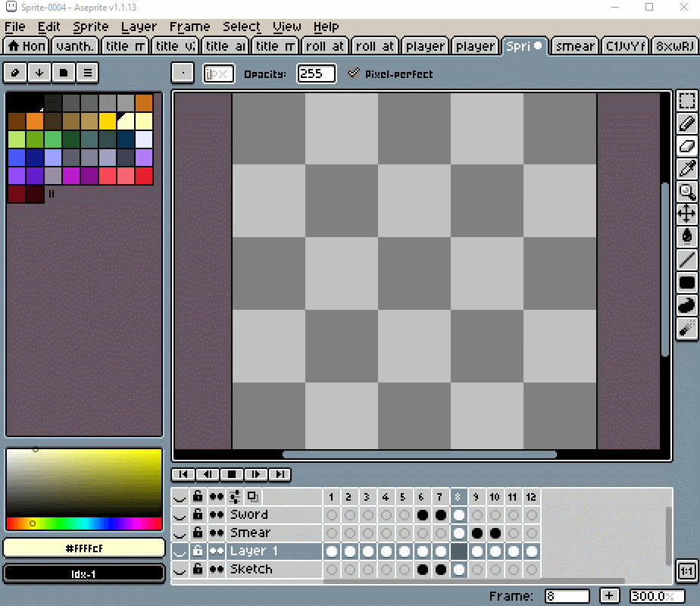Open the Sprite menu
This screenshot has height=606, width=700.
click(x=91, y=27)
